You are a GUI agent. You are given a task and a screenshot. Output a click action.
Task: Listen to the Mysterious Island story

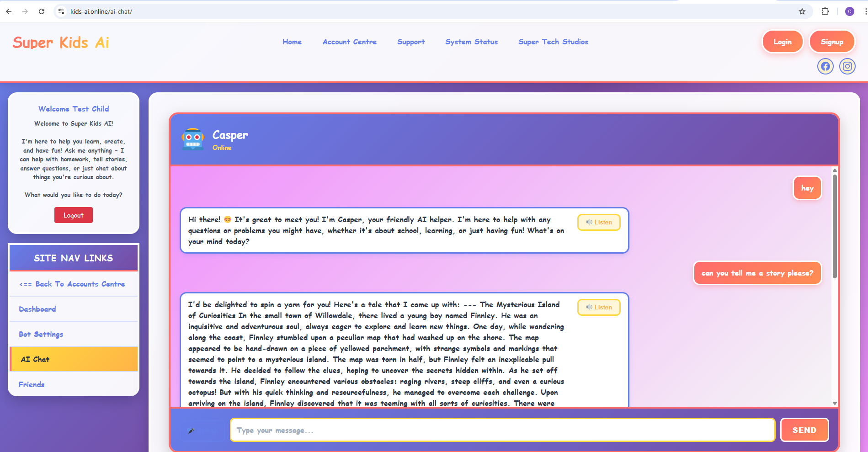599,307
